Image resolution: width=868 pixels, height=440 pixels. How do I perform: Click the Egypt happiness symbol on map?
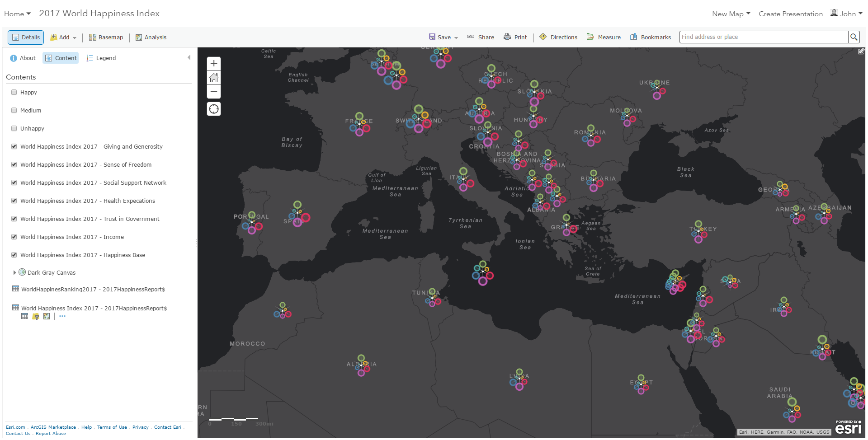(641, 384)
